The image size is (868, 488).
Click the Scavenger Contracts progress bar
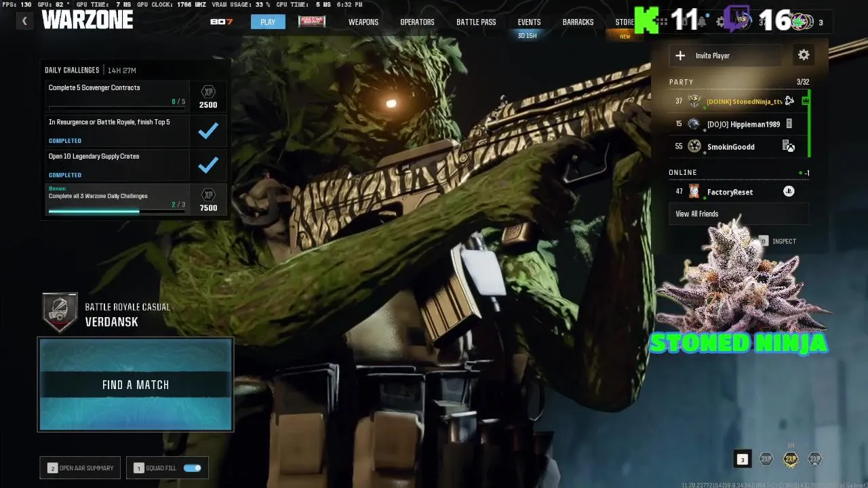[117, 108]
